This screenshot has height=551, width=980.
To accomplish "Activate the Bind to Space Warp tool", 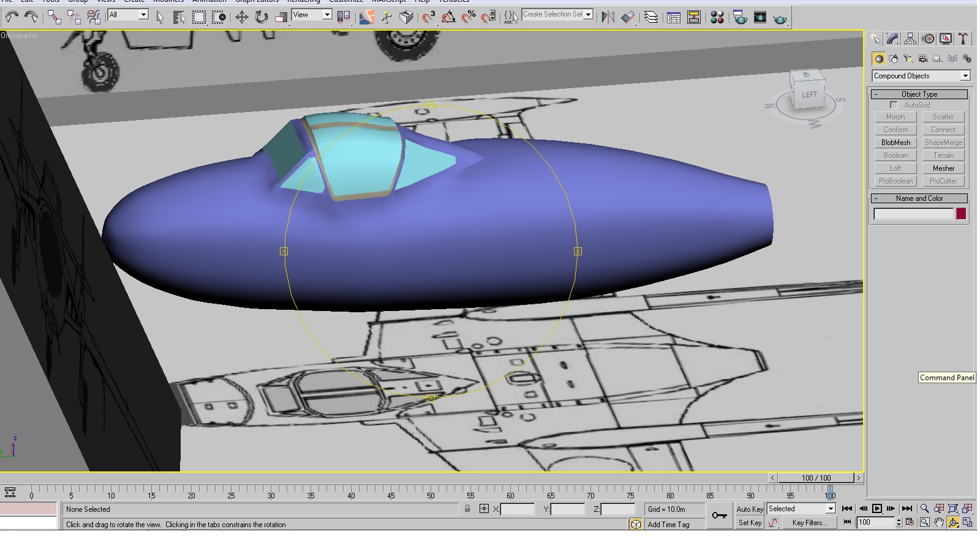I will click(x=94, y=17).
